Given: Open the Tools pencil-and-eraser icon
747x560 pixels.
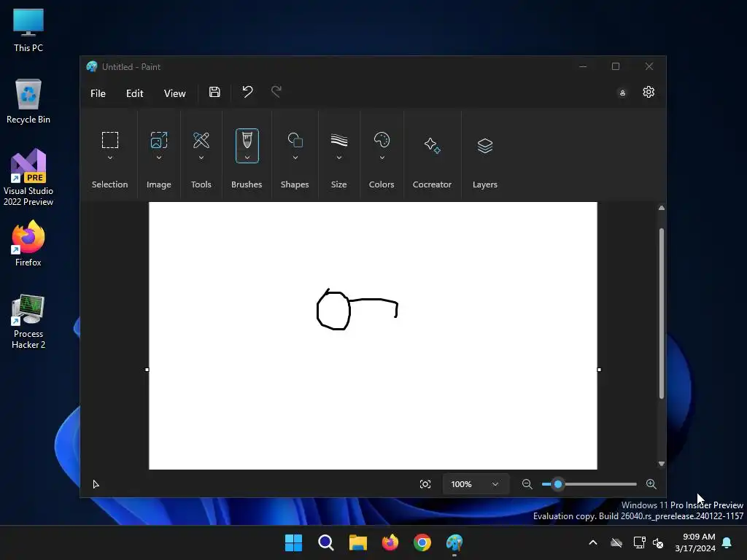Looking at the screenshot, I should pyautogui.click(x=201, y=140).
